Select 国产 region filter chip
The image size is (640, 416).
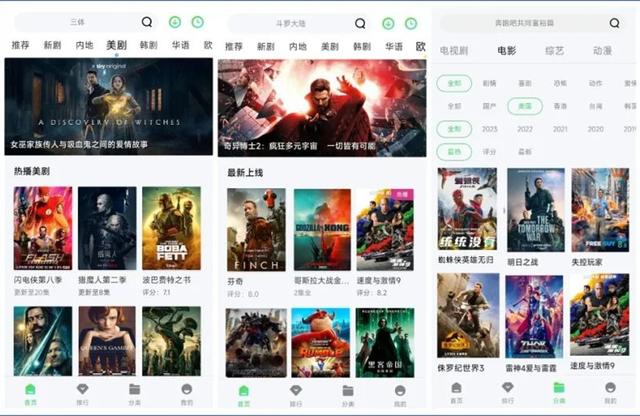pos(489,106)
